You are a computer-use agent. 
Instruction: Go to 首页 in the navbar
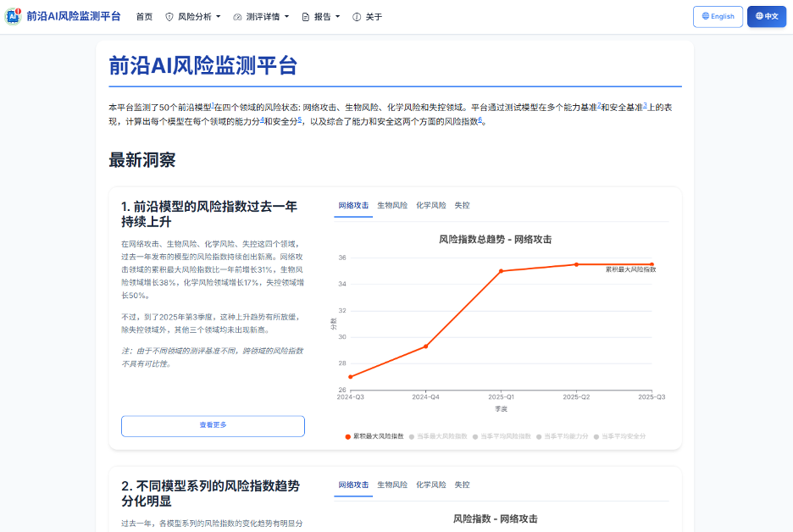[x=144, y=17]
